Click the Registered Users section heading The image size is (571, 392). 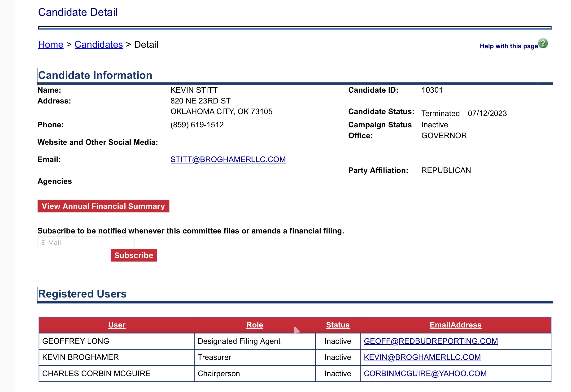(82, 294)
